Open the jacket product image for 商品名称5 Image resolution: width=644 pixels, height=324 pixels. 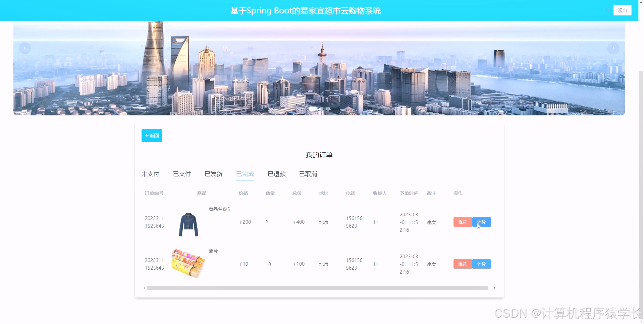click(188, 224)
